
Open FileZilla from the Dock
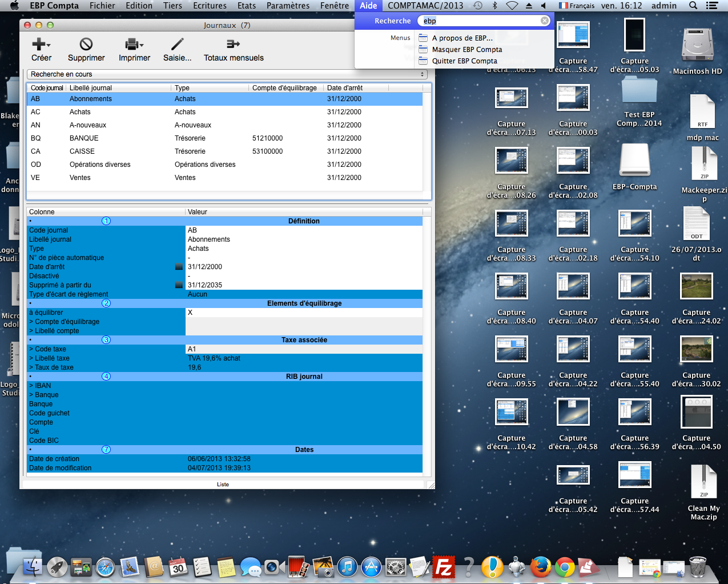(444, 567)
